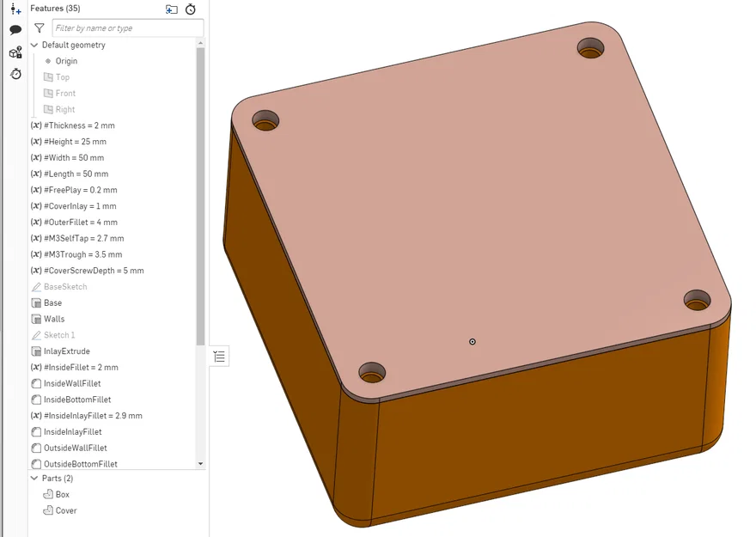Click the feature list scrollbar thumb
The image size is (756, 537).
pos(200,196)
